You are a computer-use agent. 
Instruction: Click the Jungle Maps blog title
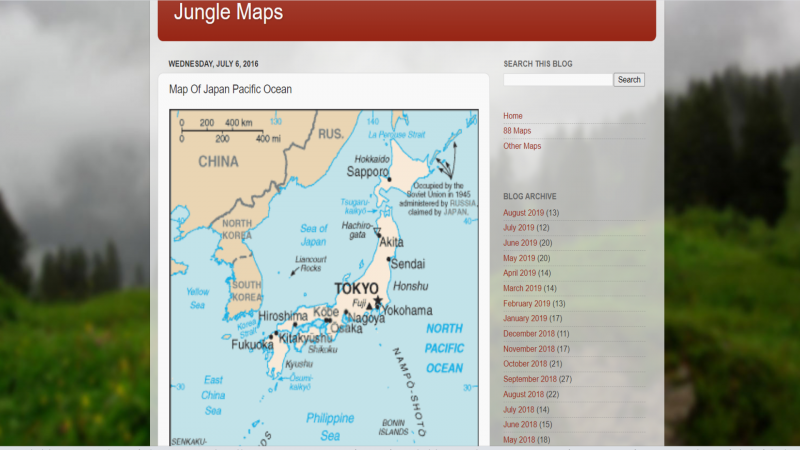pyautogui.click(x=228, y=13)
